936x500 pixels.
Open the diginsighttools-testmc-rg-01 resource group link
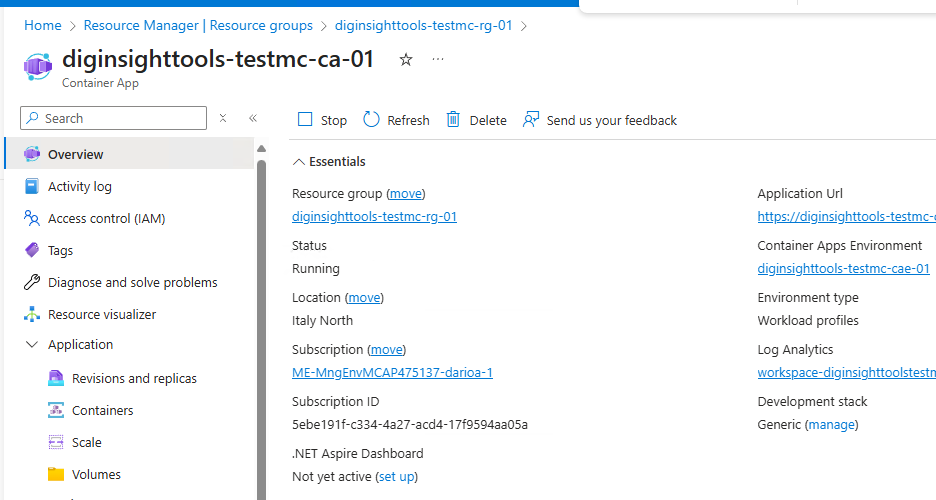pos(374,216)
